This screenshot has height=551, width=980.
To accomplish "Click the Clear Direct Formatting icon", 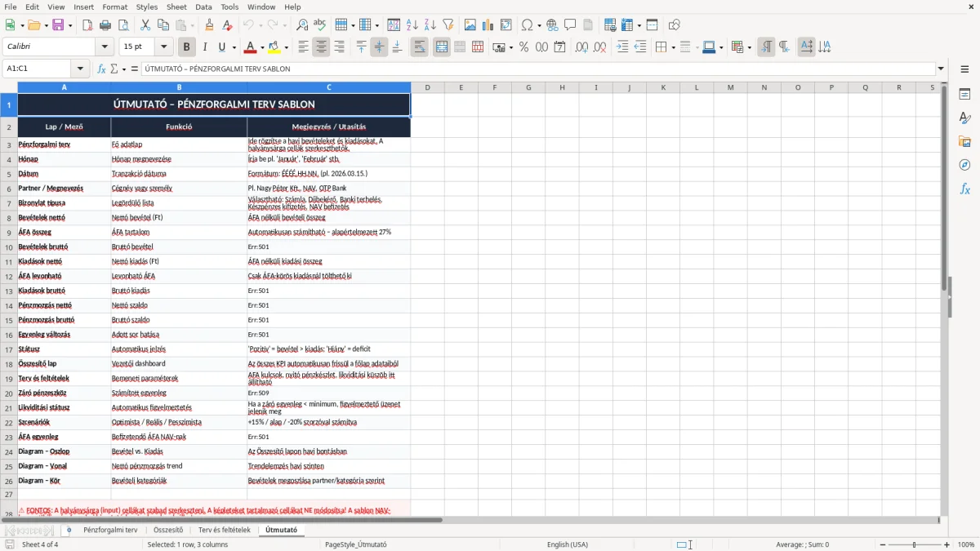I will [x=228, y=25].
